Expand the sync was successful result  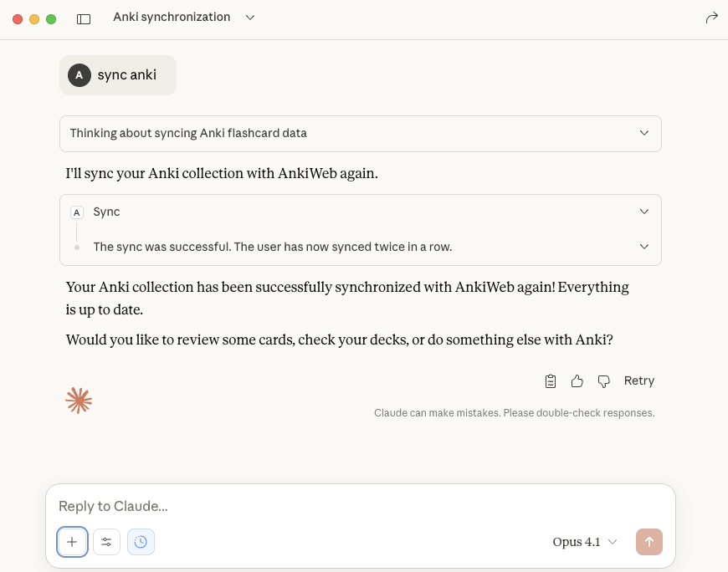[644, 247]
